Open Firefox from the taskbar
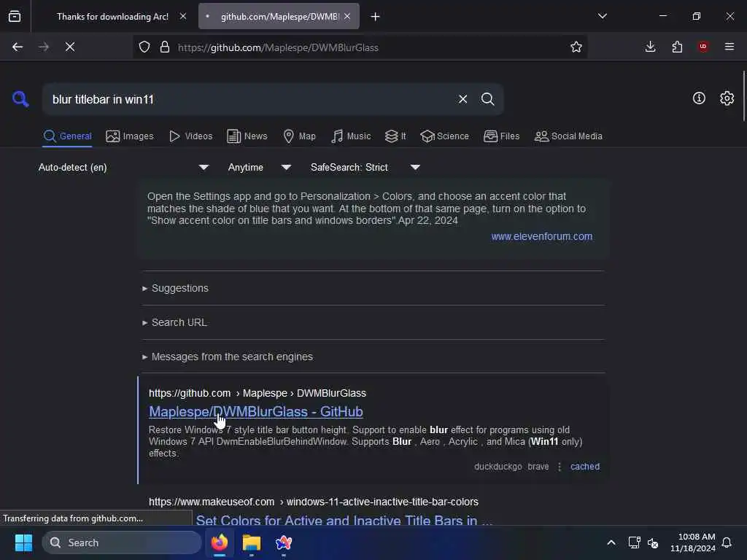Screen dimensions: 747x560 220,542
